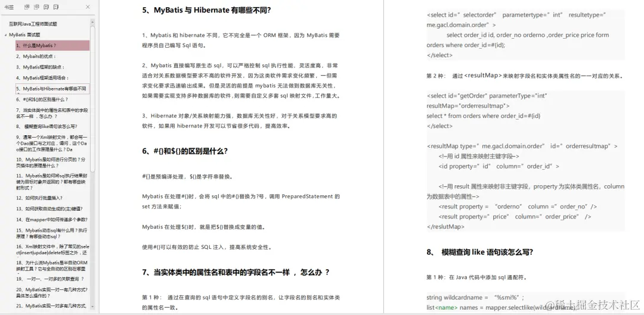Click the code line '<id property="id" column="order_id">'
This screenshot has width=644, height=315.
[x=499, y=166]
